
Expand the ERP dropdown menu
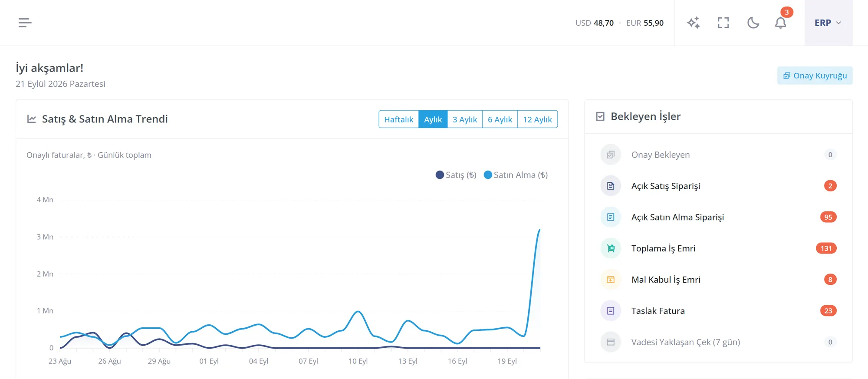pyautogui.click(x=828, y=23)
